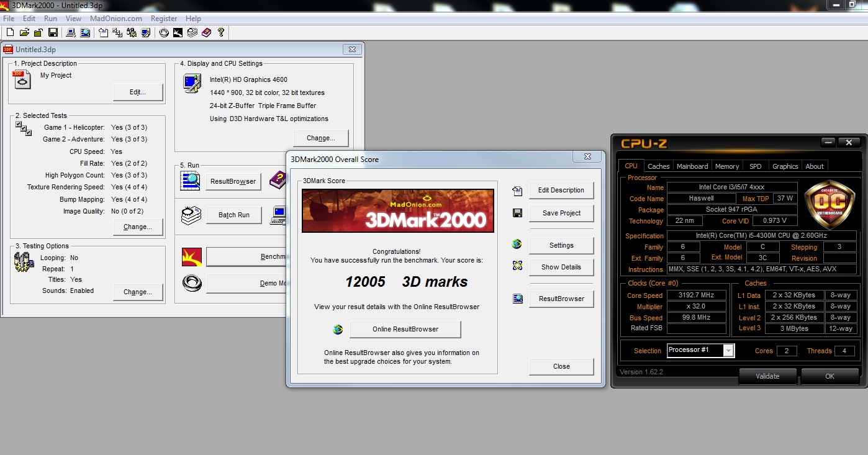Click the 'Intel(R) HD Graphics 4600' text

248,79
